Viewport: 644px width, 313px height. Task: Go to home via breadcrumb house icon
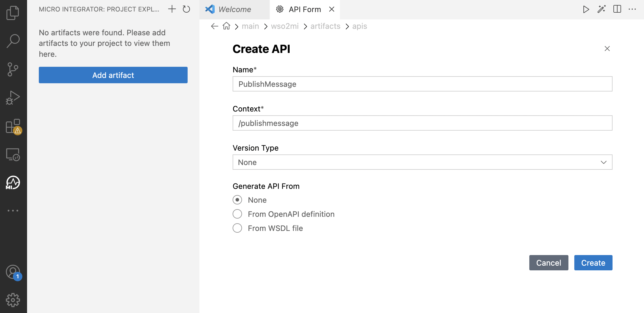[x=226, y=26]
